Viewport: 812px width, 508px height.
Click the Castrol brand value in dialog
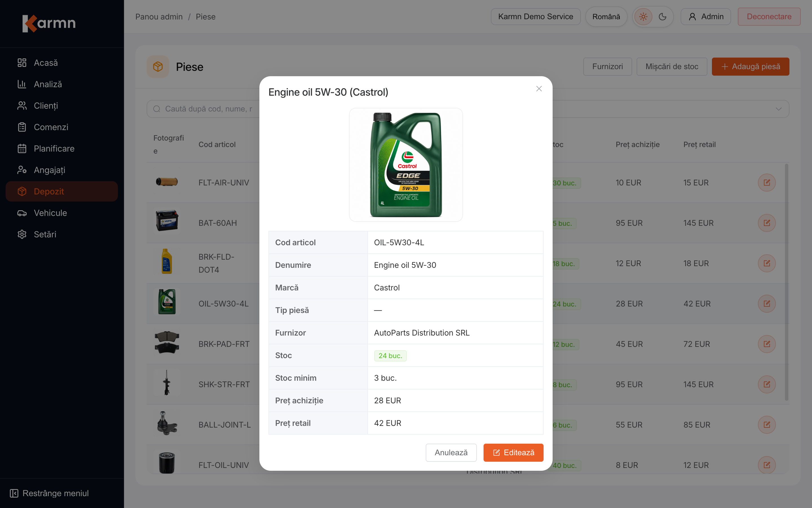[x=387, y=288]
